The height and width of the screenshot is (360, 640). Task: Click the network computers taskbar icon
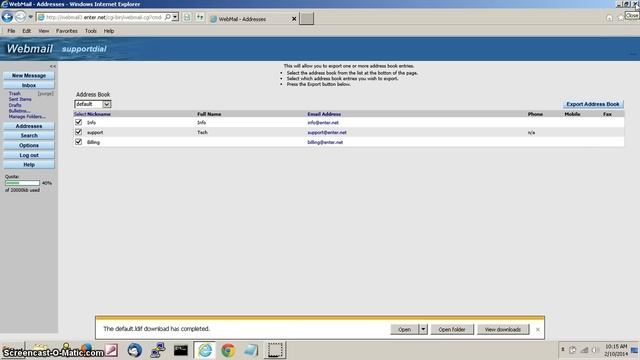pos(158,350)
